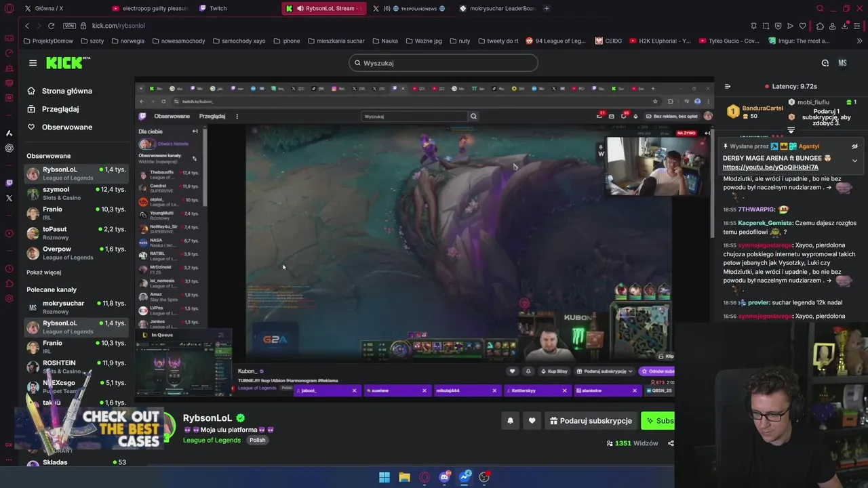Image resolution: width=868 pixels, height=488 pixels.
Task: Open mokrysuchar recommended channel
Action: (76, 307)
